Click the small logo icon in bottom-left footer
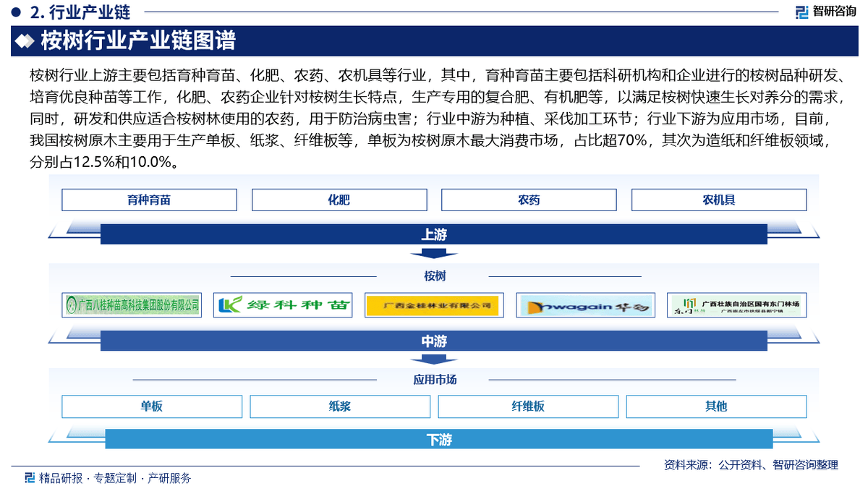 coord(30,477)
